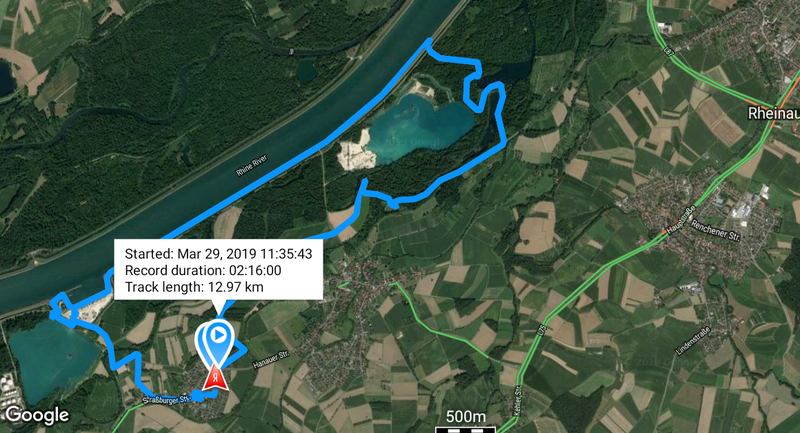This screenshot has width=800, height=433.
Task: Open the Google logo link
Action: click(x=37, y=416)
